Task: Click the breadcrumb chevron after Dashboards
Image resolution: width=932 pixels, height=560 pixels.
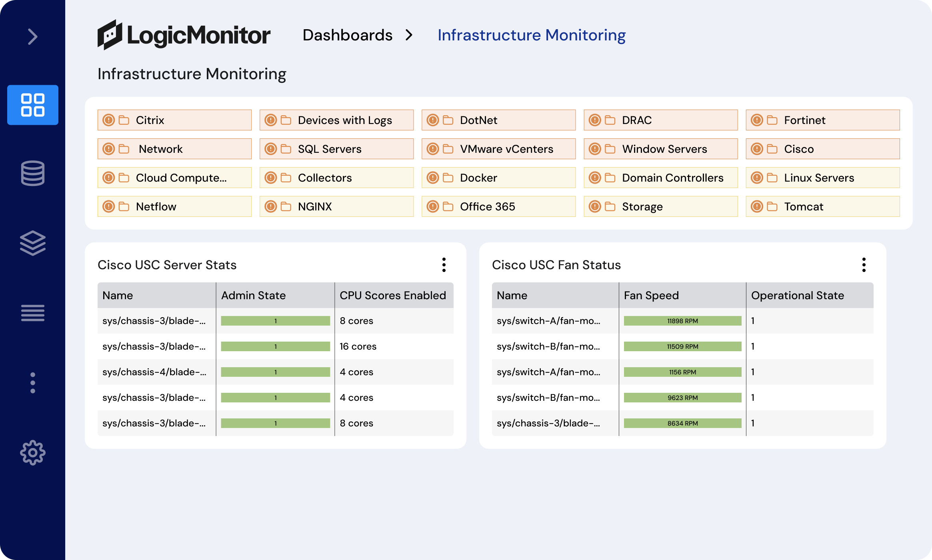Action: click(409, 35)
